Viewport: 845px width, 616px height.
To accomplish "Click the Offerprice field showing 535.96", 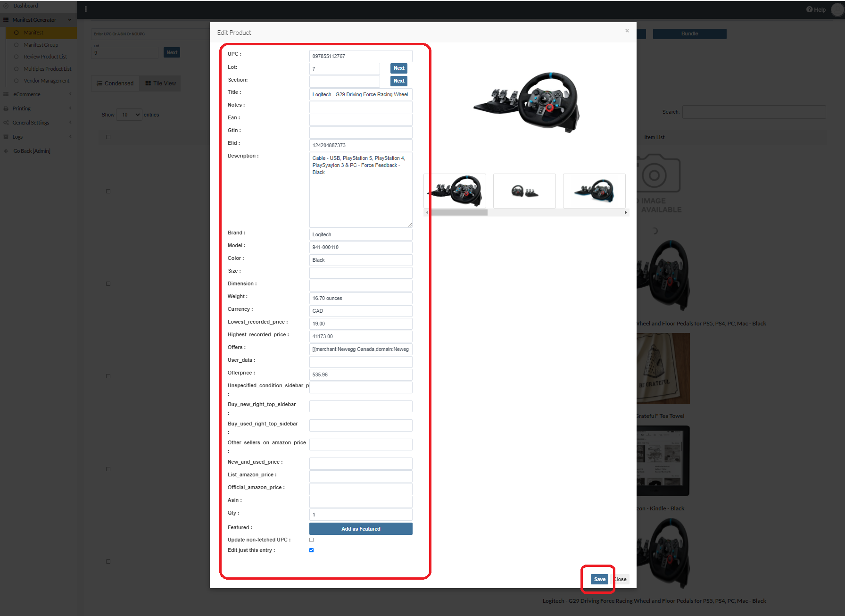I will point(361,375).
